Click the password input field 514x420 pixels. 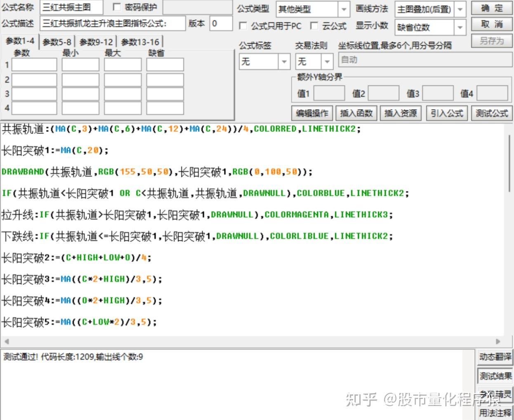click(198, 7)
